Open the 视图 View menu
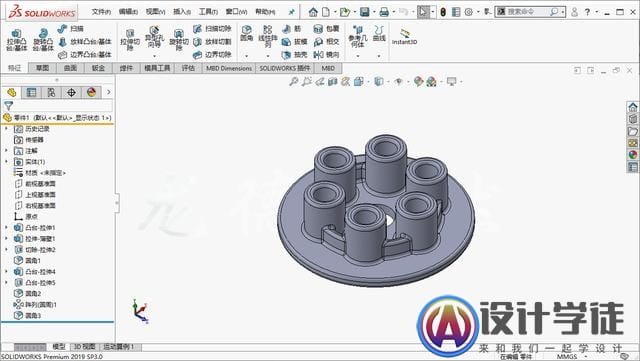 click(x=156, y=12)
